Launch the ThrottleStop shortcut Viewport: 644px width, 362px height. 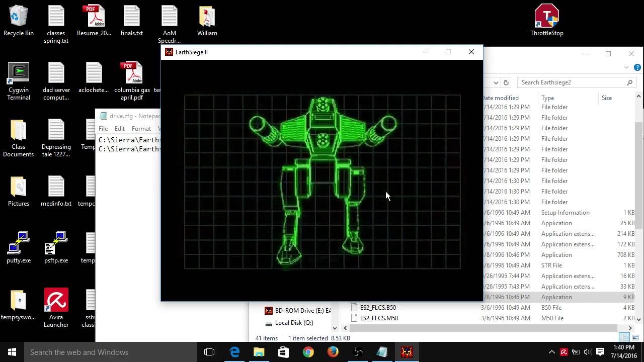(x=547, y=20)
